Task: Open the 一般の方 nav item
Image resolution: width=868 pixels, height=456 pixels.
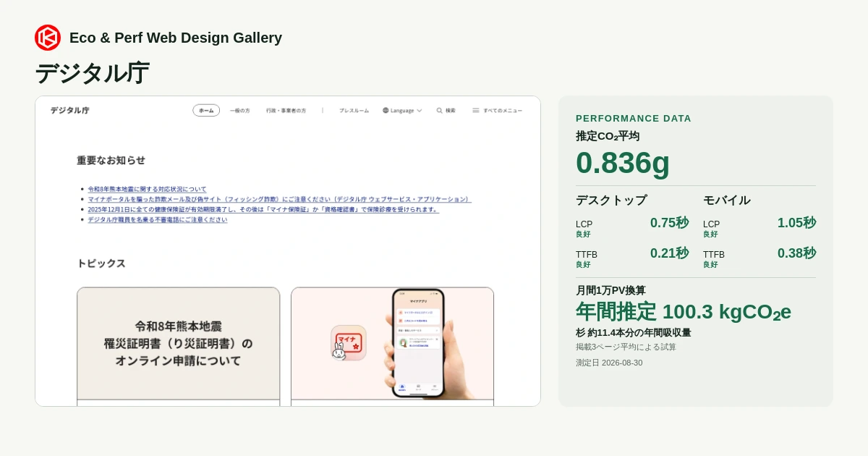Action: [x=240, y=111]
